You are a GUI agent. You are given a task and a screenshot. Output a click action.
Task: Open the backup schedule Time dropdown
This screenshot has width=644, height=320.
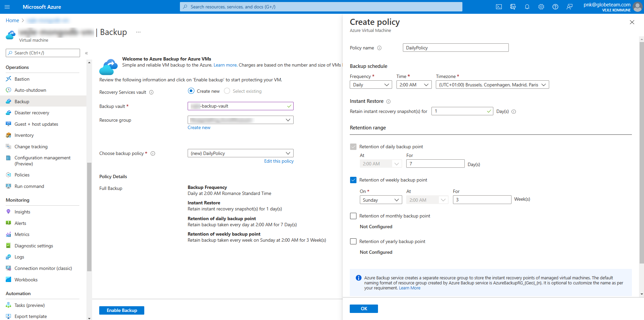click(x=414, y=85)
